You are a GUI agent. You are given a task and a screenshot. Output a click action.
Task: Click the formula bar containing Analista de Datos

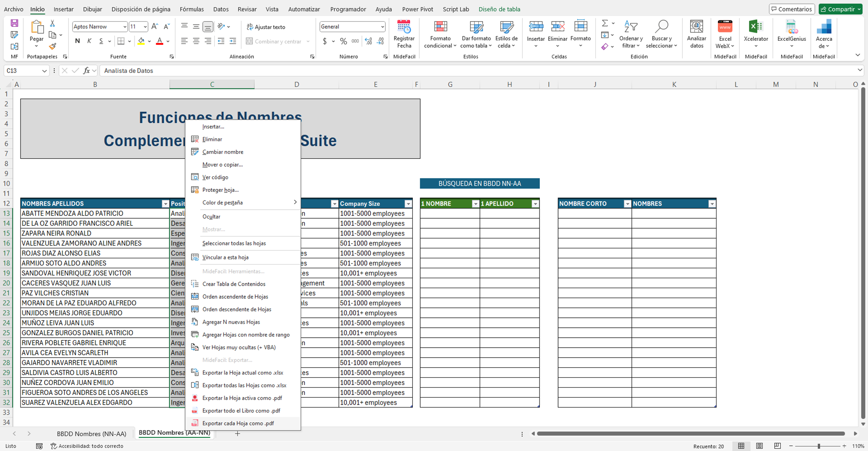tap(477, 71)
